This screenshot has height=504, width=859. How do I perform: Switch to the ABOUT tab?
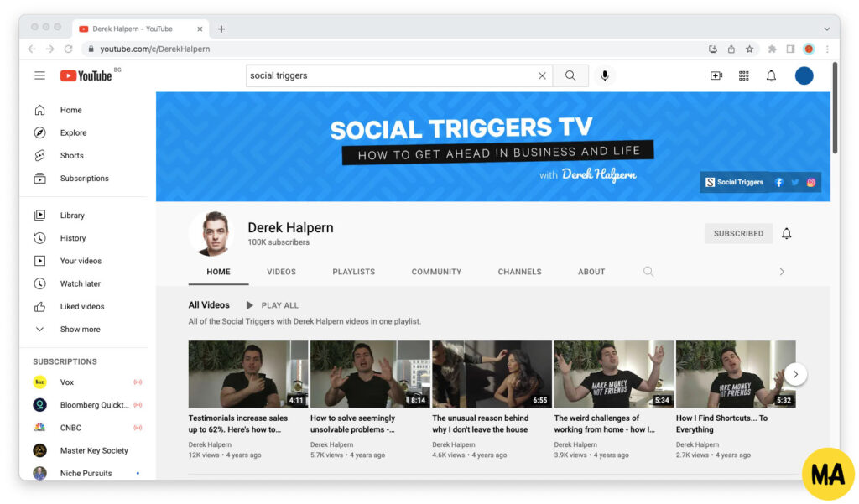tap(591, 272)
